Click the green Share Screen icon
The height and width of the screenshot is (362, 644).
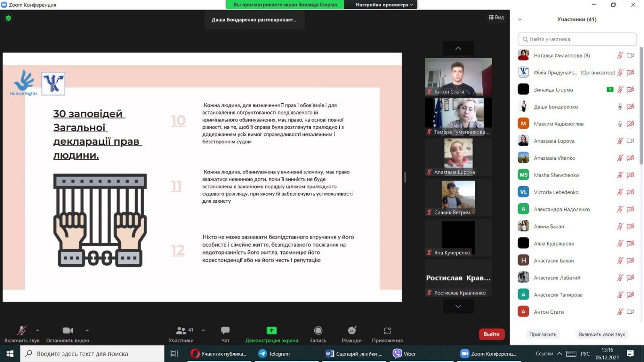[x=272, y=331]
